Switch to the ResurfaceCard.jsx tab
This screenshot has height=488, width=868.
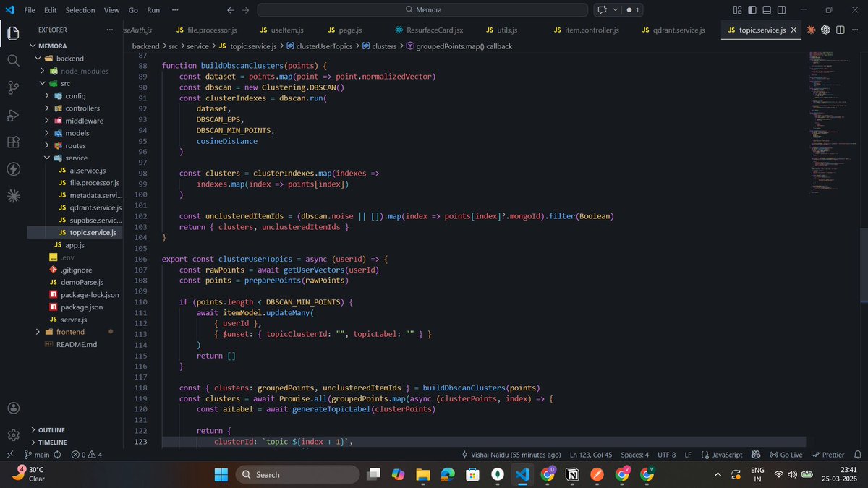pos(430,30)
